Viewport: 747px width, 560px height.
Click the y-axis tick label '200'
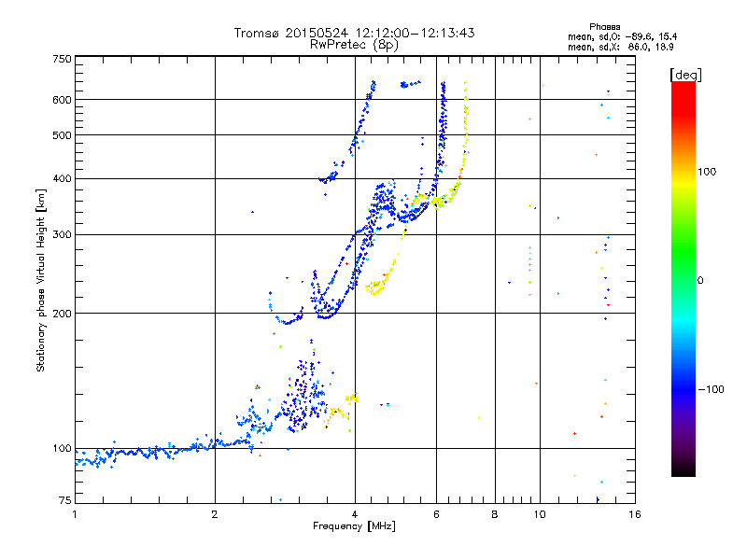tap(63, 314)
